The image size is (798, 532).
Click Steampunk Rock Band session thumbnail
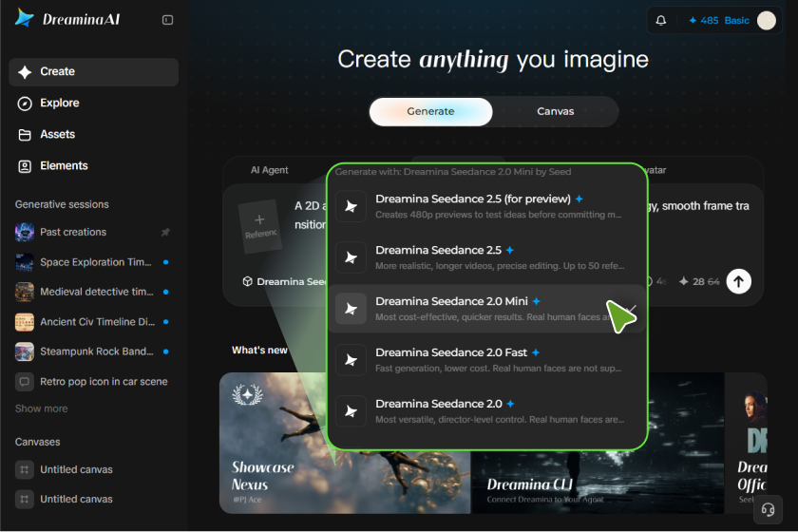click(25, 351)
